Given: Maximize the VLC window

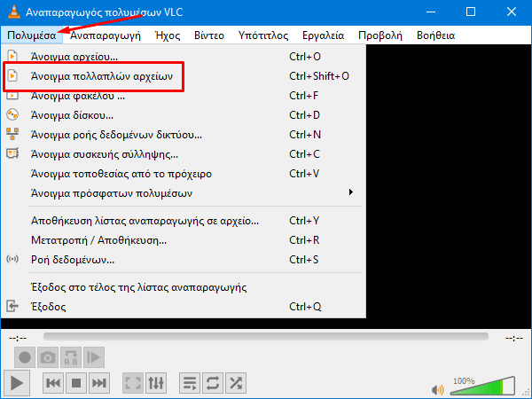Looking at the screenshot, I should click(x=471, y=12).
